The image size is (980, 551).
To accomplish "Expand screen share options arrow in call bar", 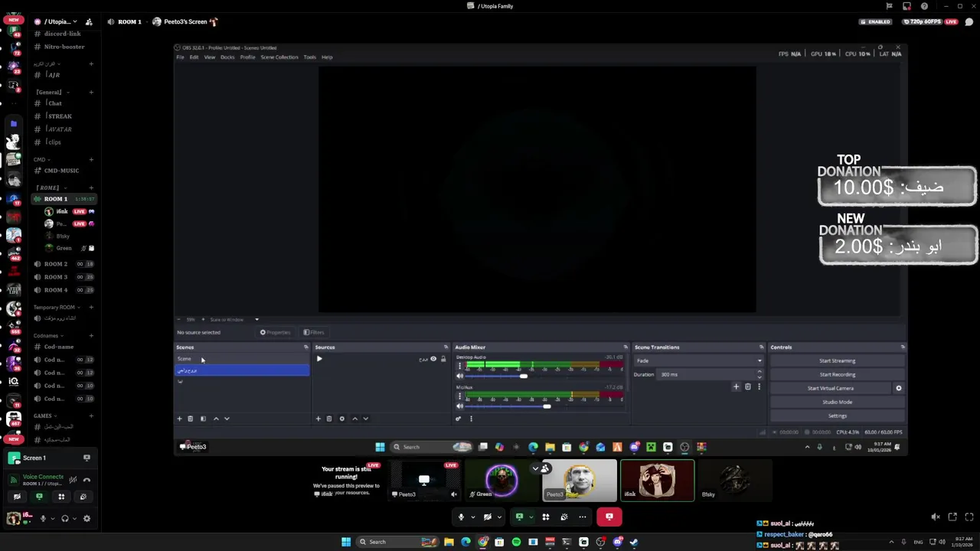I will (531, 517).
